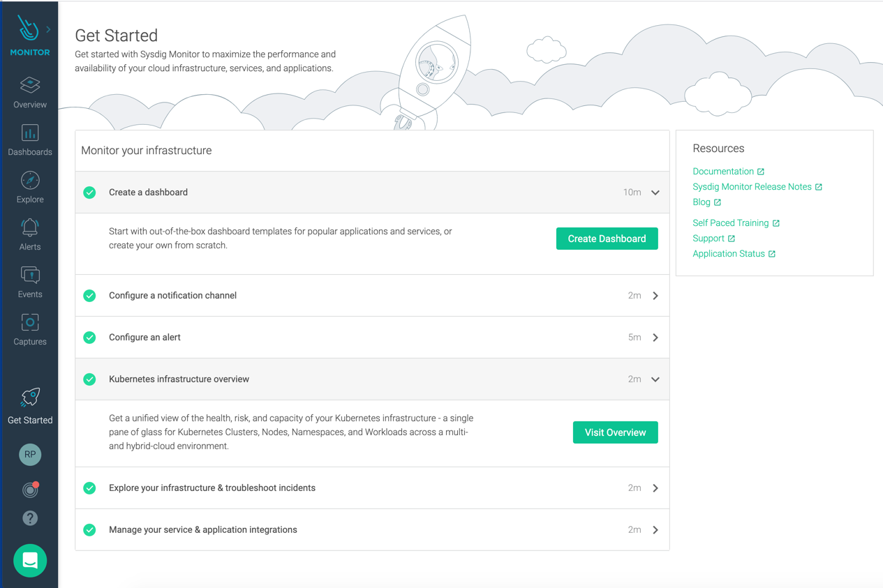The image size is (883, 588).
Task: Expand Explore your infrastructure & troubleshoot chevron
Action: pos(655,488)
